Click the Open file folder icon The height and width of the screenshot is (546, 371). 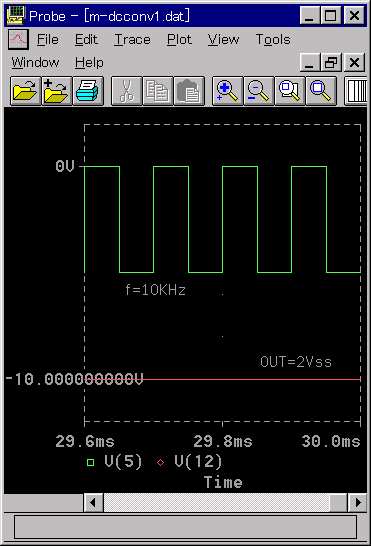point(25,91)
